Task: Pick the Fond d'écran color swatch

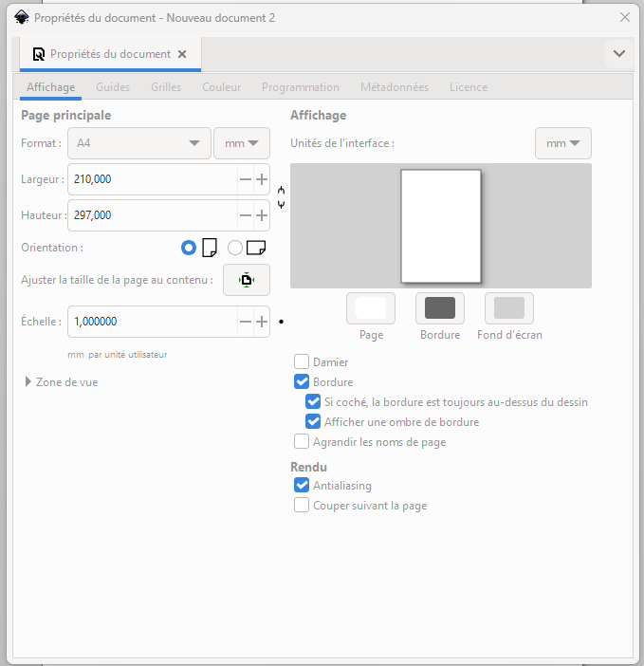Action: click(509, 308)
